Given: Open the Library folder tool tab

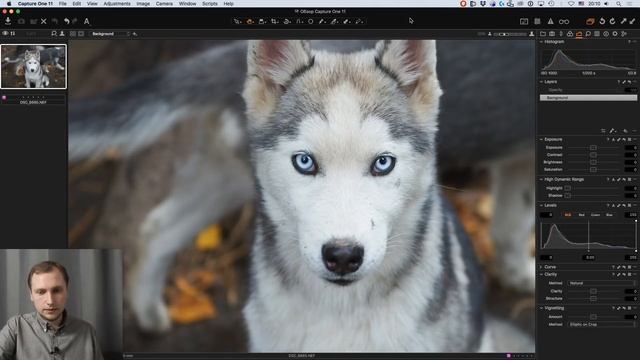Looking at the screenshot, I should [543, 34].
